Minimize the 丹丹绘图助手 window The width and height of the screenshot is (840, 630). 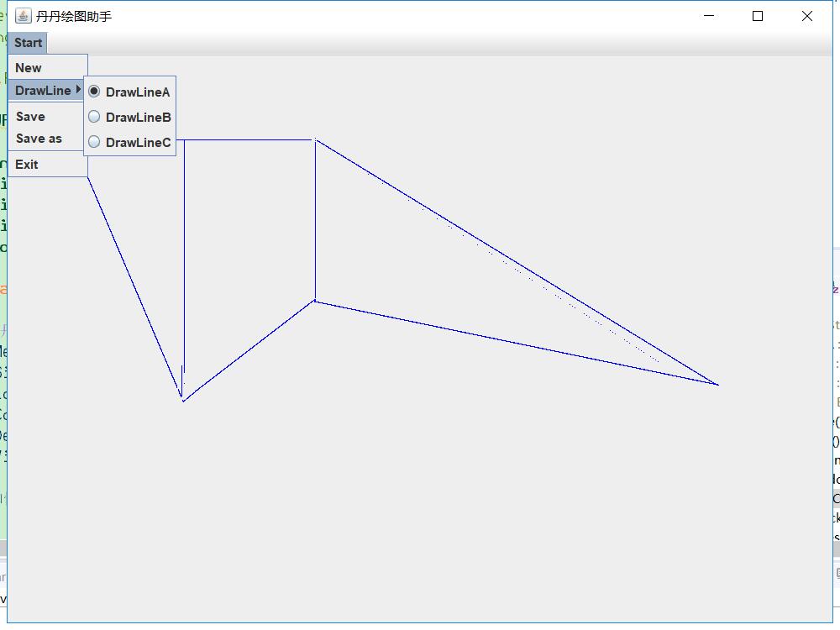709,16
